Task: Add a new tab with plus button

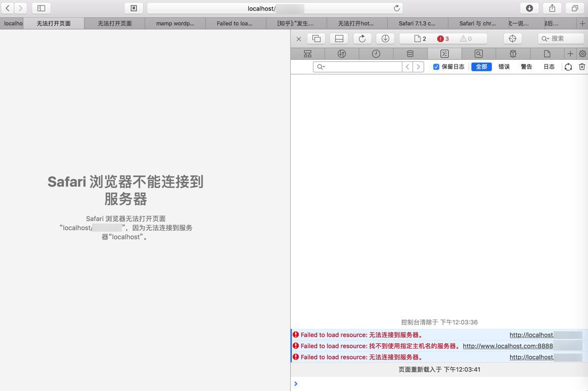Action: 582,23
